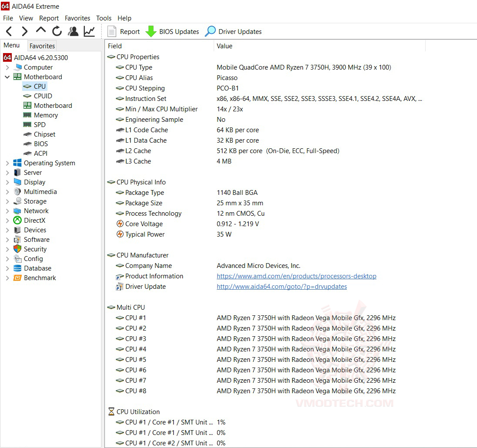
Task: Switch to the Menu sidebar tab
Action: point(12,45)
